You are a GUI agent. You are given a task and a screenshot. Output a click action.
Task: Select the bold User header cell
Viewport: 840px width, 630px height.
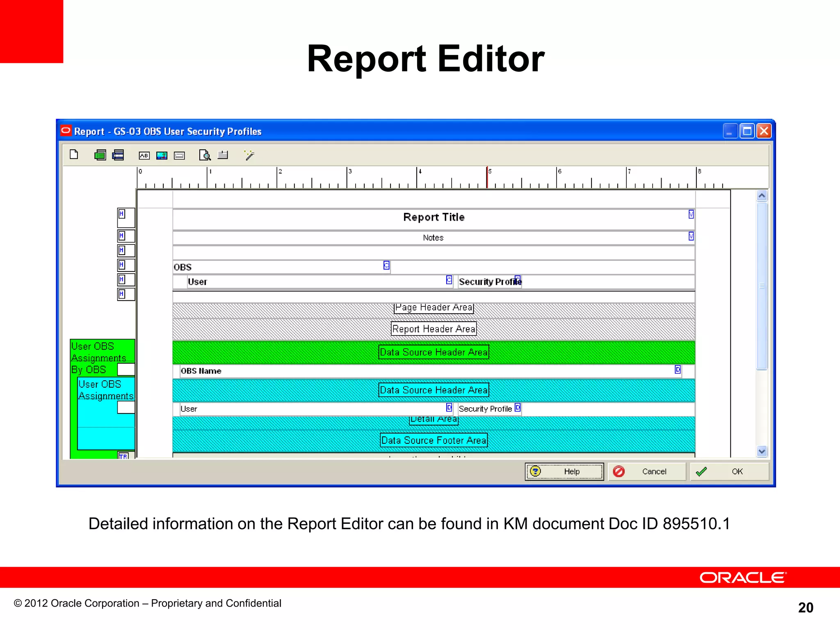pos(320,282)
